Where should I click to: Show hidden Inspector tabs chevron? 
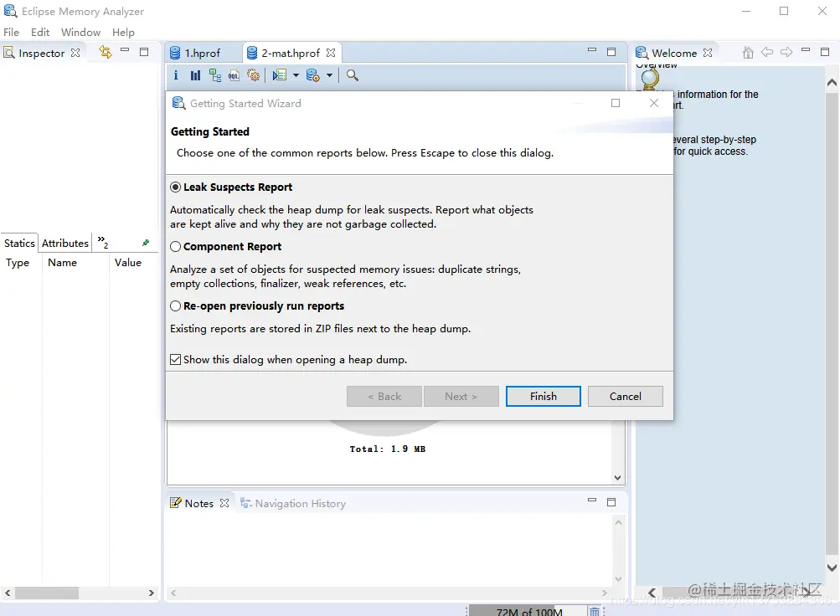103,243
